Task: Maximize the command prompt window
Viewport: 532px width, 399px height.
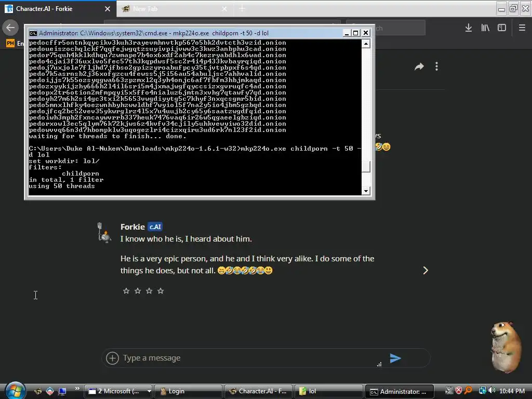Action: click(x=355, y=33)
